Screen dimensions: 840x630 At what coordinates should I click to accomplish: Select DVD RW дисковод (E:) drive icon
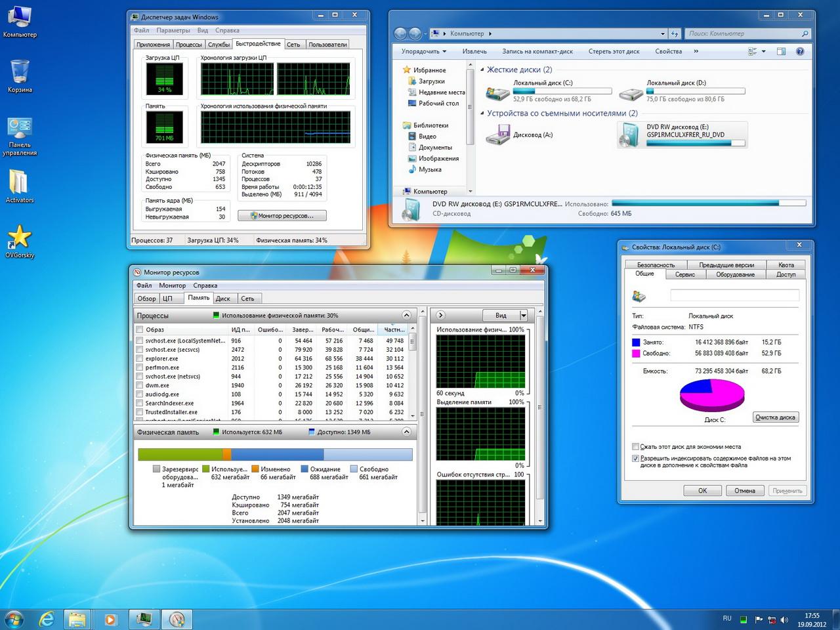point(630,135)
